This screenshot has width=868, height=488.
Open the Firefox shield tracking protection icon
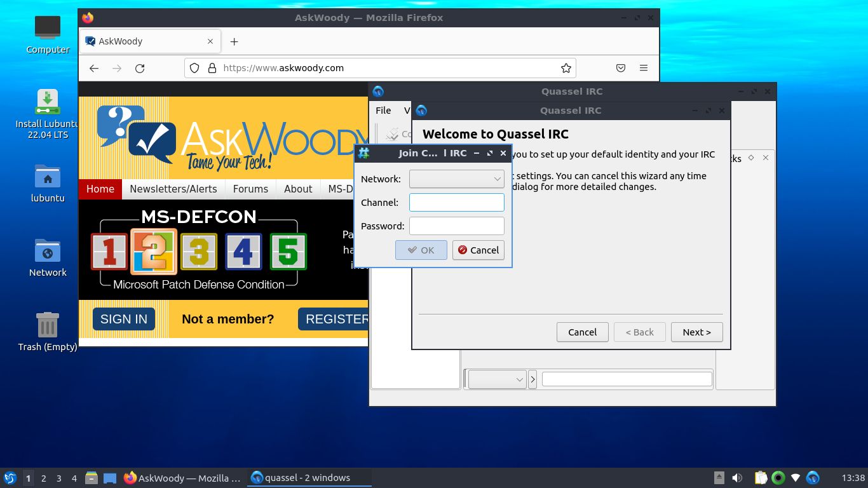coord(195,68)
